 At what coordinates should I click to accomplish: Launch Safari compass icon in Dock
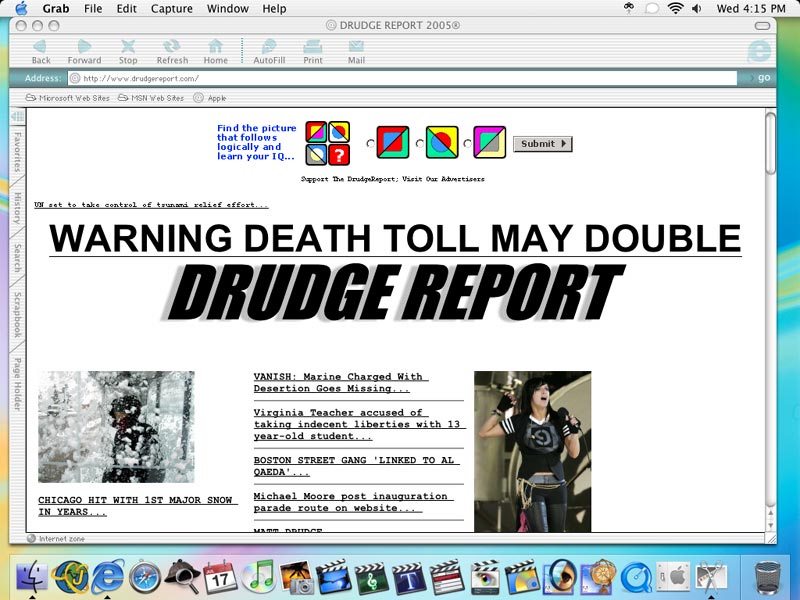pyautogui.click(x=145, y=578)
